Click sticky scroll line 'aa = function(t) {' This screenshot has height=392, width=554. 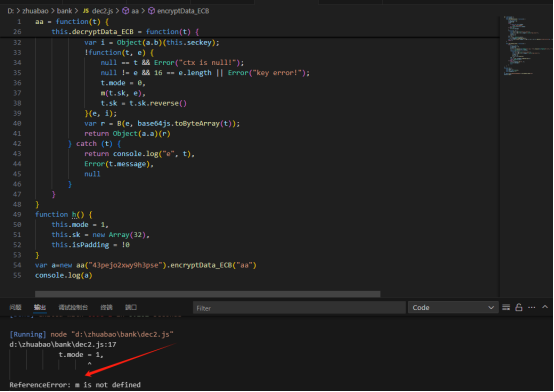72,22
